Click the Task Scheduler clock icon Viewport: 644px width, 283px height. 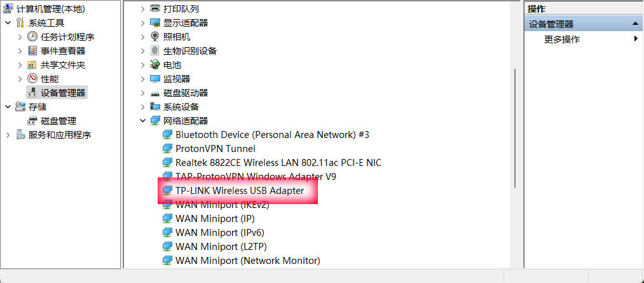click(32, 37)
